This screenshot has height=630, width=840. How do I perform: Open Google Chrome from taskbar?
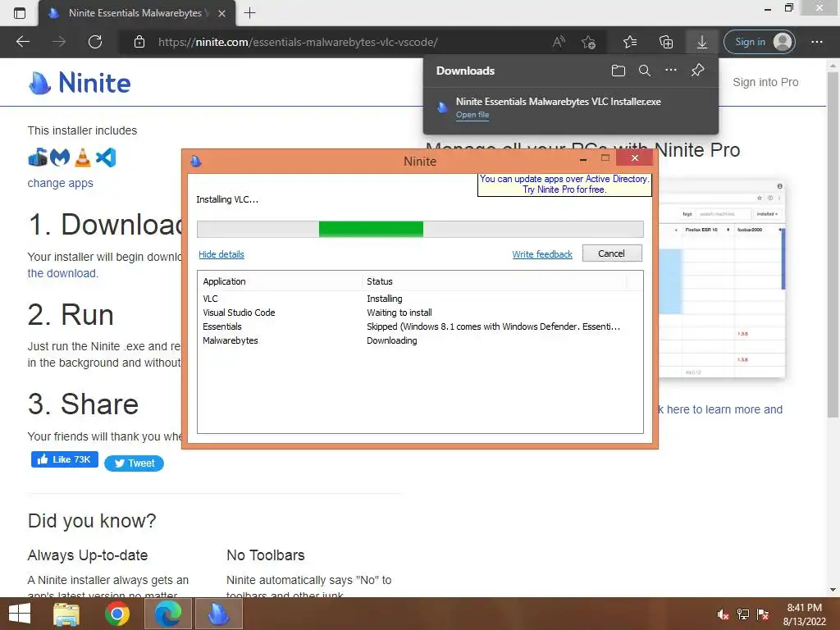[117, 614]
